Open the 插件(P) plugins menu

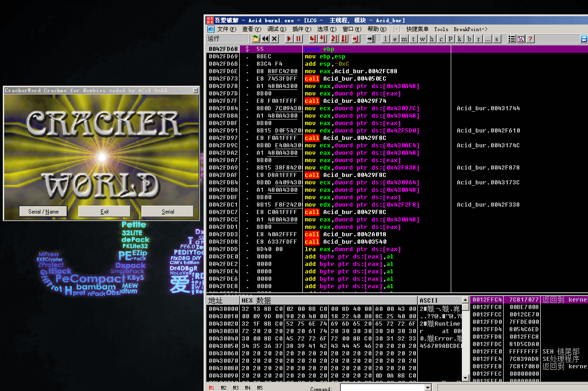(302, 29)
